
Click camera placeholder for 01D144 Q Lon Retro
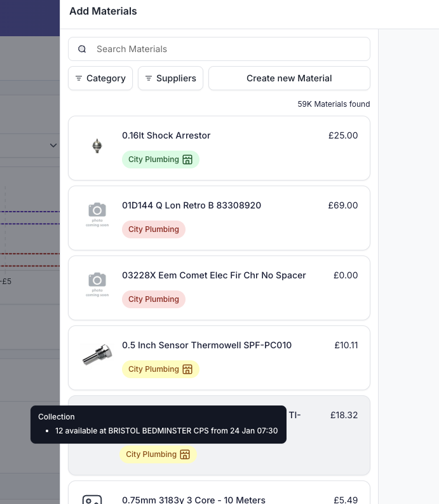(97, 214)
